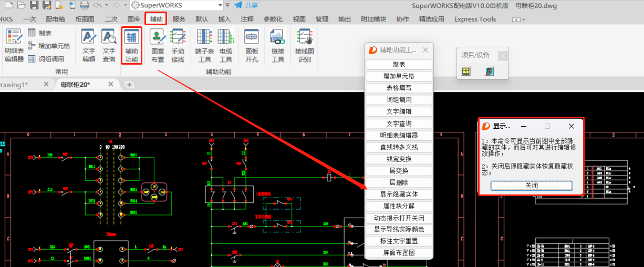Open the 辅助功能 ribbon tool
Screen dimensions: 644x267
tap(131, 47)
